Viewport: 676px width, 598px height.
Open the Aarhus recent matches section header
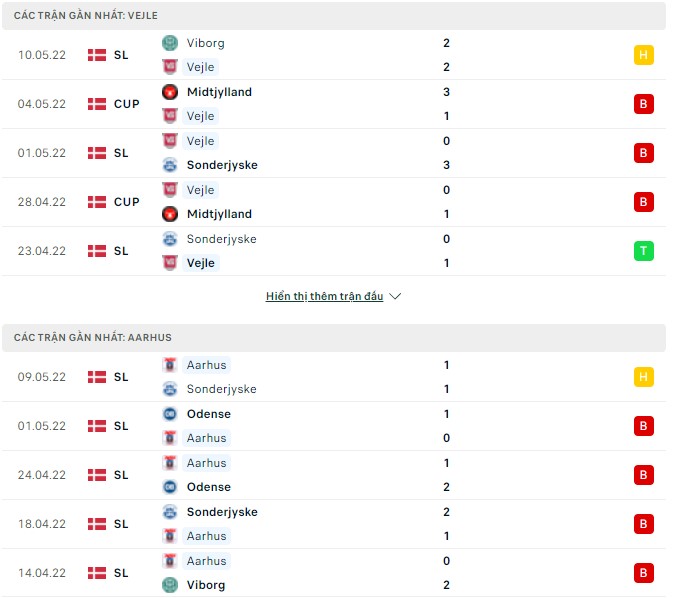point(93,338)
